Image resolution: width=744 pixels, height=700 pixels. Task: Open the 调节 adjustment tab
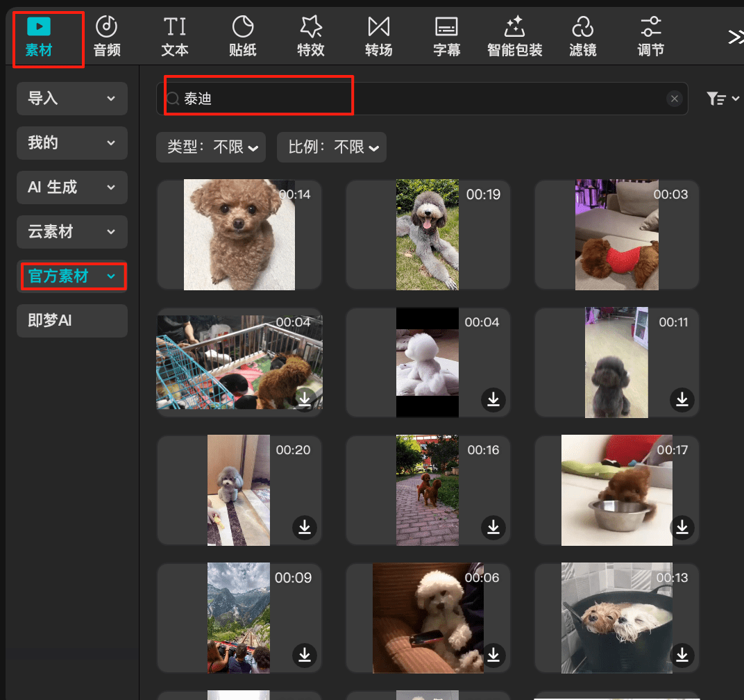[650, 37]
